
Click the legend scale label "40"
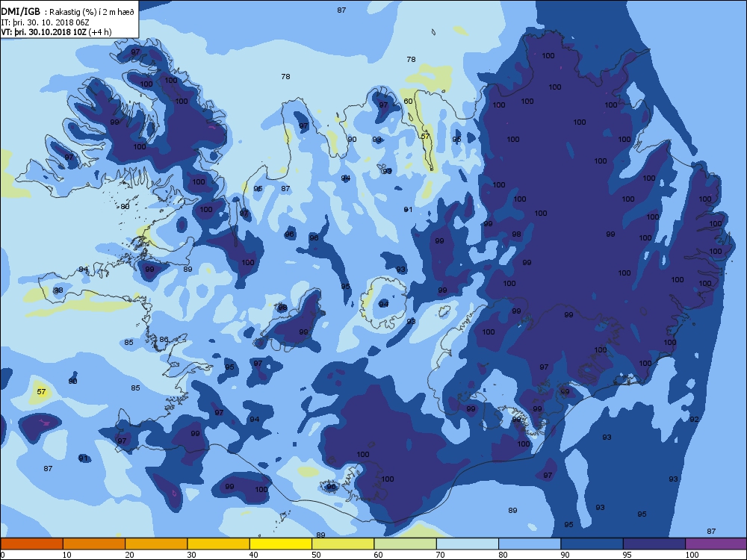(x=254, y=555)
